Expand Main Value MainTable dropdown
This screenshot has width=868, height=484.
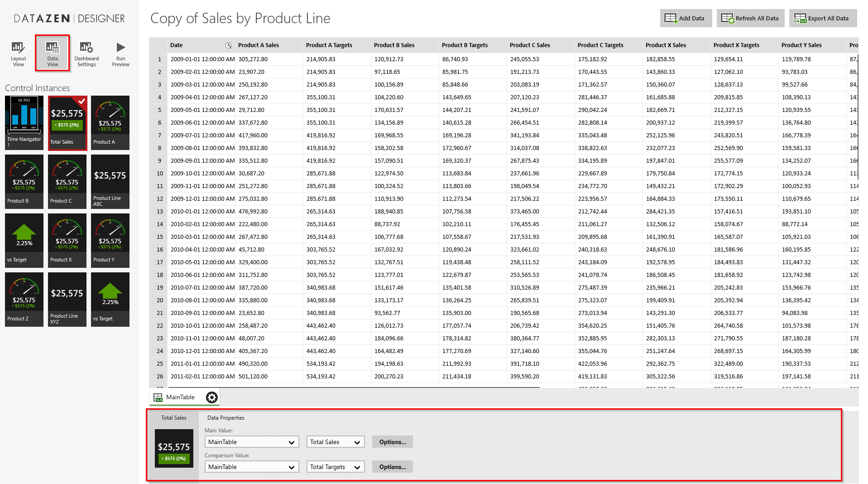pos(251,442)
